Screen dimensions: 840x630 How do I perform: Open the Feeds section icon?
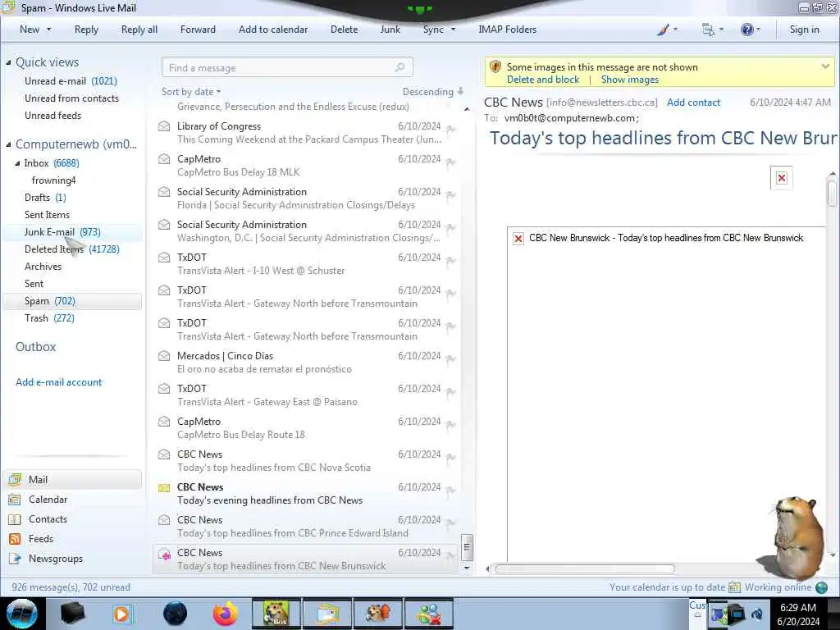[x=15, y=539]
